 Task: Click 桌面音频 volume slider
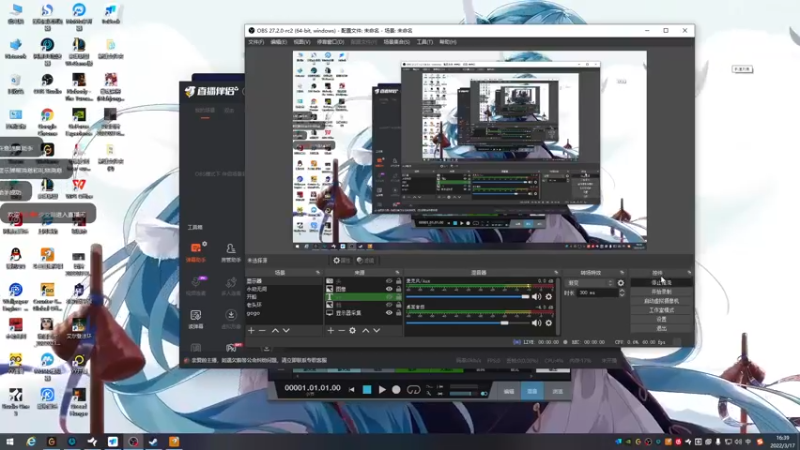(x=468, y=323)
